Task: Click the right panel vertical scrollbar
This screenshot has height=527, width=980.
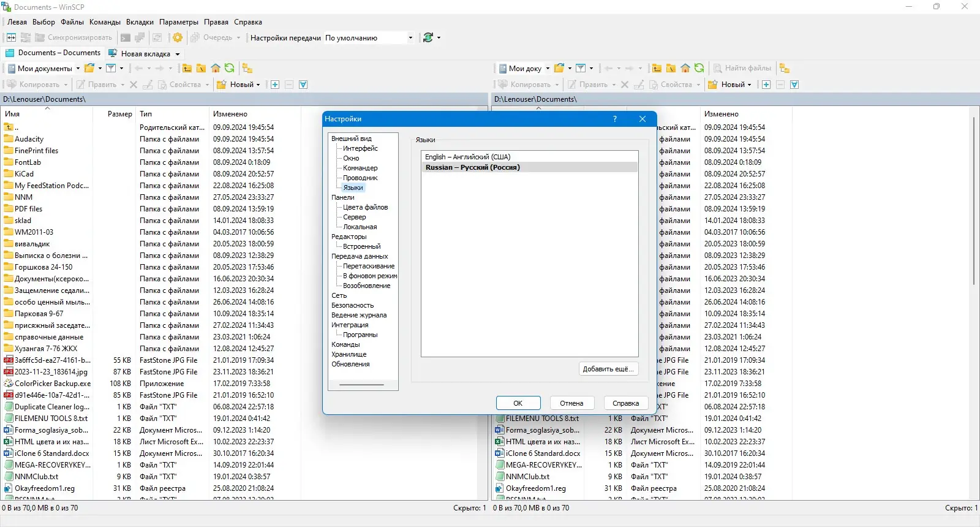Action: pos(973,202)
